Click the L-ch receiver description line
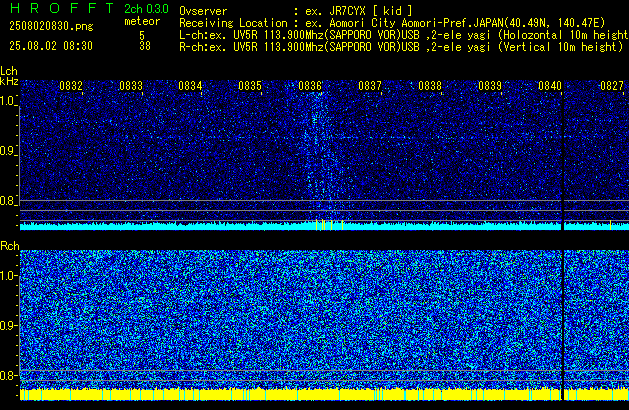 coord(404,35)
